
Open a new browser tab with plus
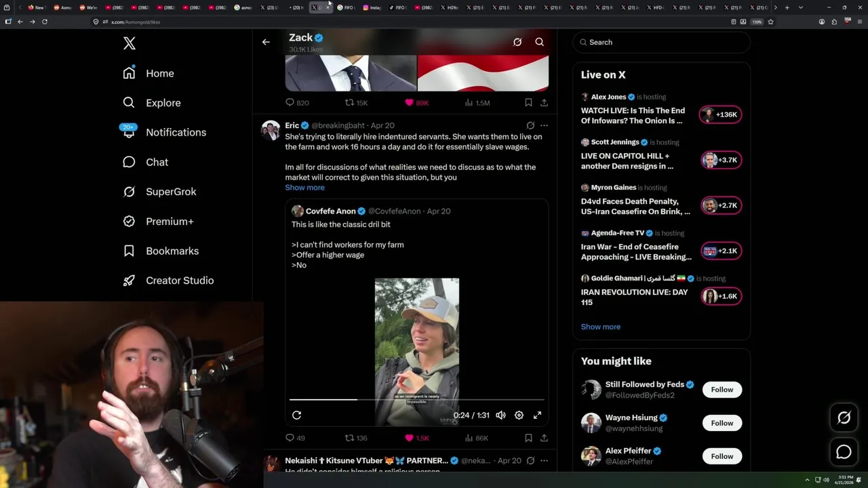[x=787, y=7]
